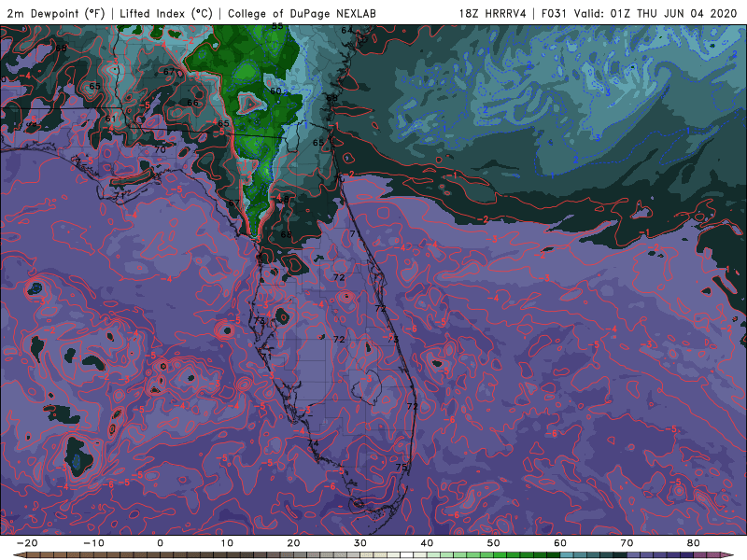Screen dimensions: 747x560
Task: Click the "F031" forecast hour label
Action: 555,13
